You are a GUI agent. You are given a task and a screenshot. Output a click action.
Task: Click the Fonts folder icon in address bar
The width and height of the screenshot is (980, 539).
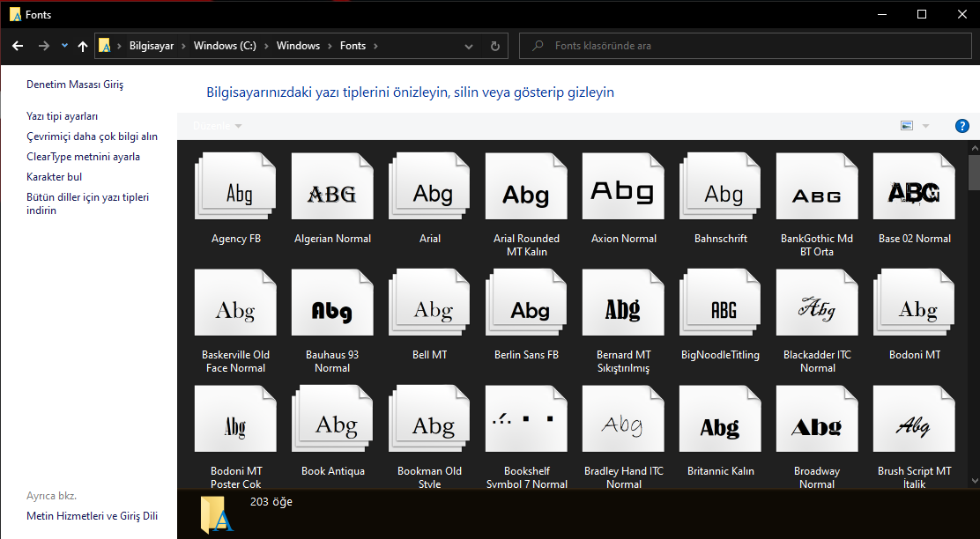104,46
